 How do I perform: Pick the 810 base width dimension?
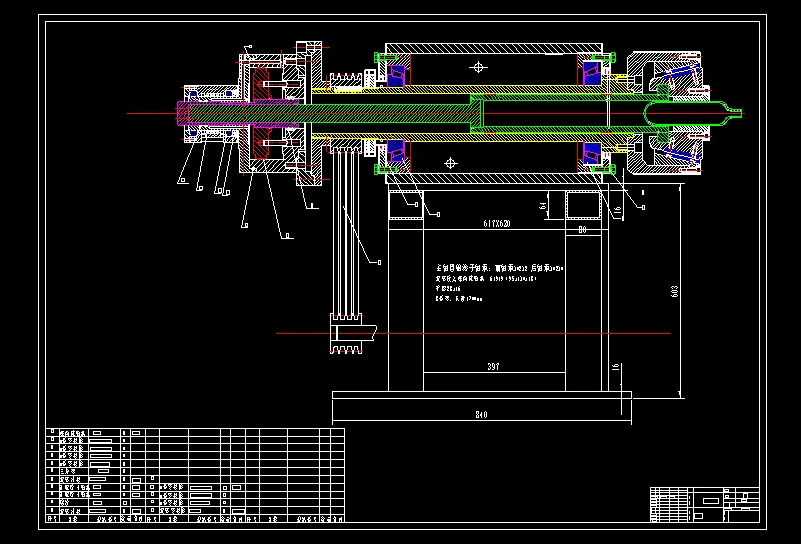tap(481, 415)
